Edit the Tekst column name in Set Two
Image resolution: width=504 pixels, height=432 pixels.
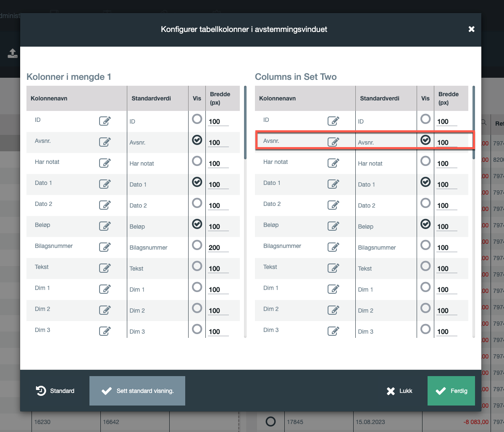333,268
